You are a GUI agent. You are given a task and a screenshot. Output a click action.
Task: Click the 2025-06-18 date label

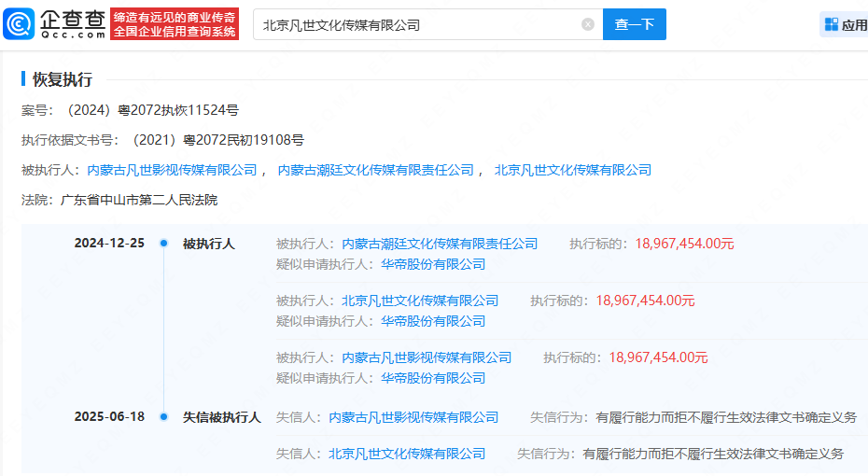click(109, 417)
